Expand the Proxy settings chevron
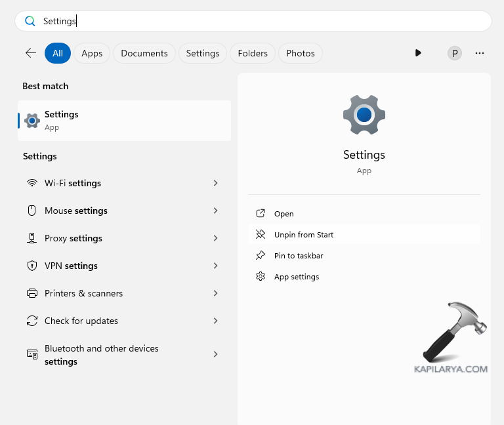The width and height of the screenshot is (504, 425). coord(215,238)
